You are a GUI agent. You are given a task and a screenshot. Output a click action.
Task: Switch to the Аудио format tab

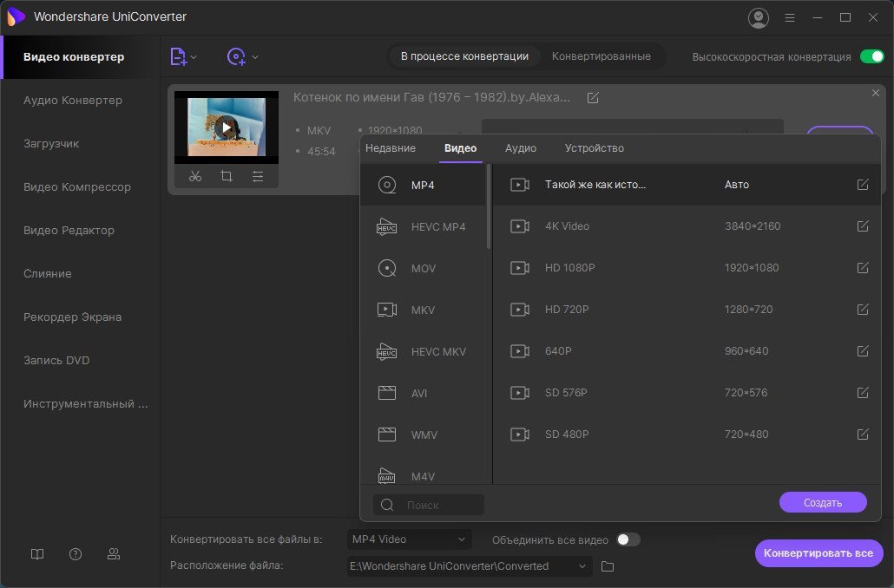(521, 148)
